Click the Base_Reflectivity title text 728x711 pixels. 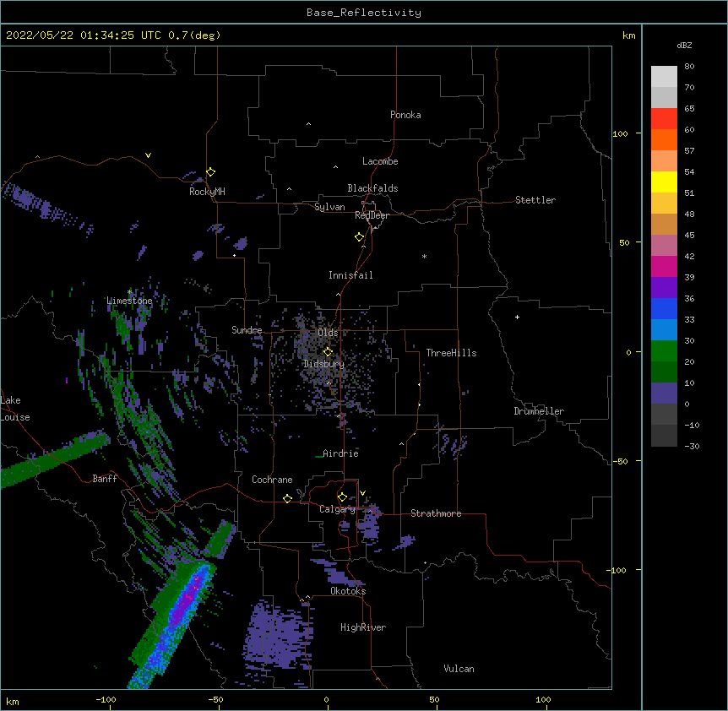364,13
